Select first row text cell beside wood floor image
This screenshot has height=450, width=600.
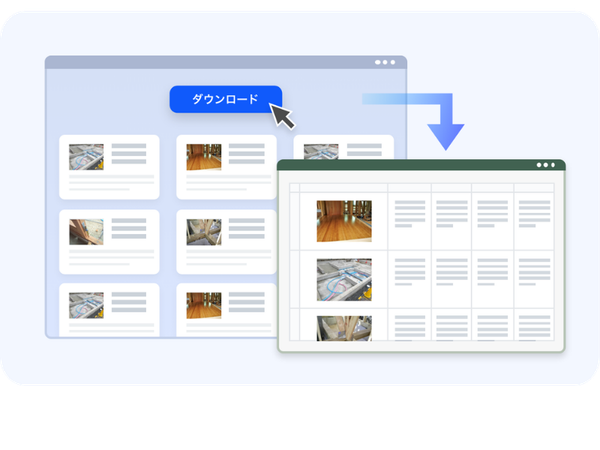[x=409, y=215]
